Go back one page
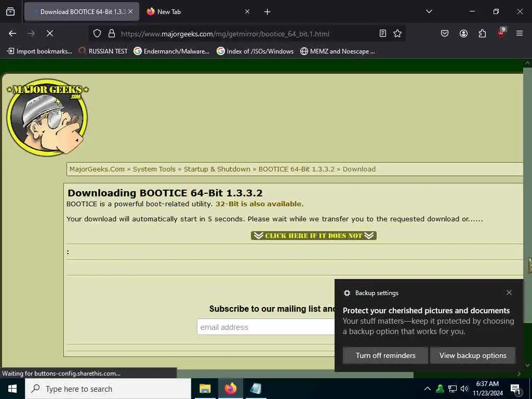Screen dimensions: 532x399 click(x=12, y=33)
